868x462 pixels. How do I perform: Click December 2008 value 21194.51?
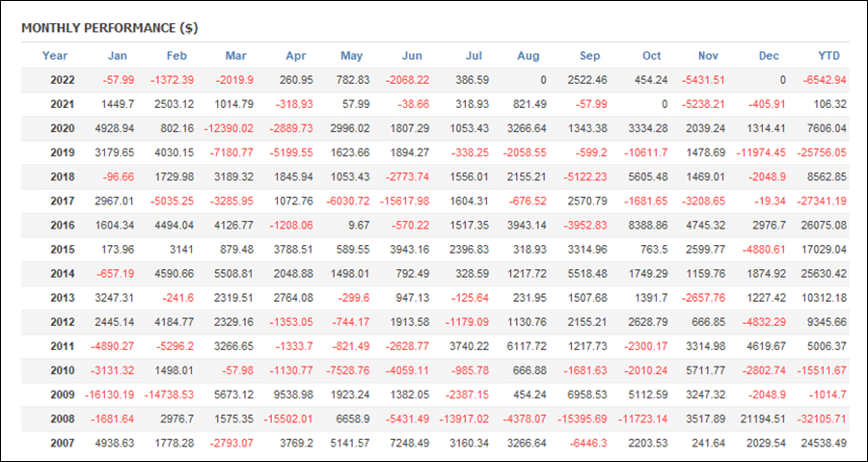763,420
